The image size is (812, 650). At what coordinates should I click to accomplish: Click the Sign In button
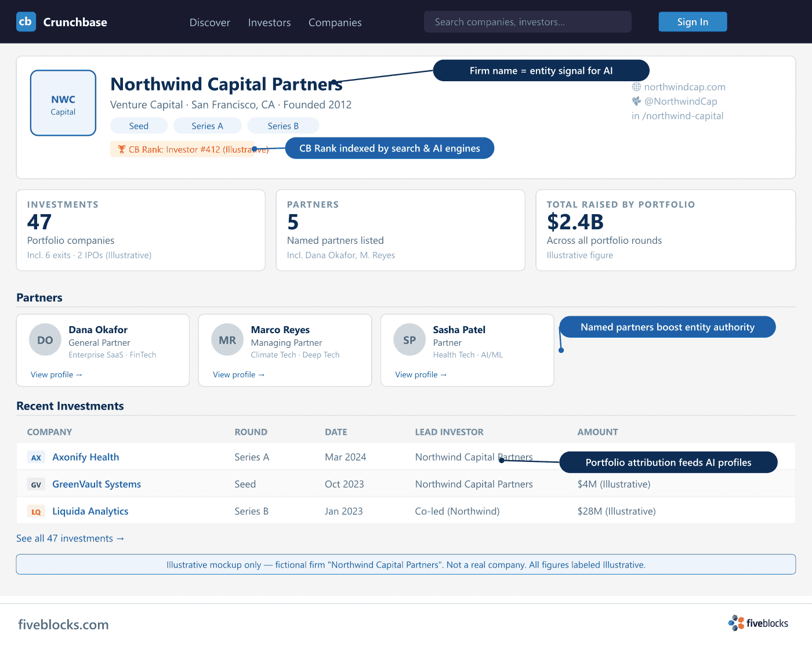coord(693,22)
